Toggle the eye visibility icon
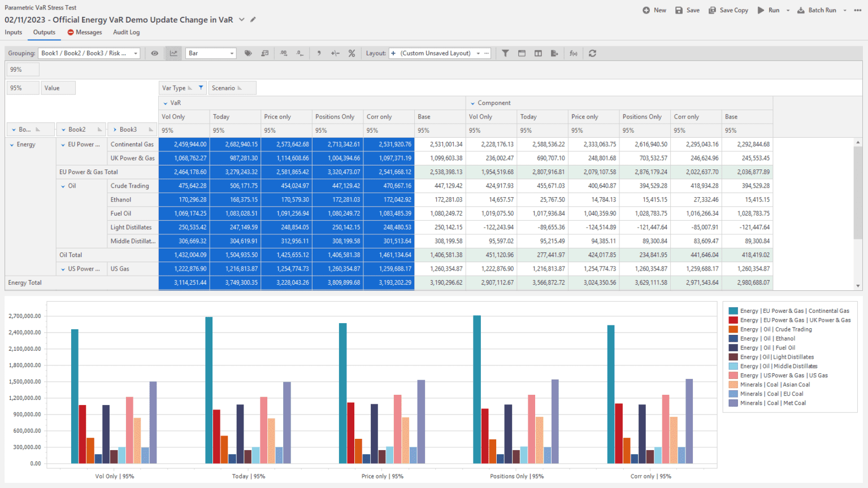 tap(154, 53)
